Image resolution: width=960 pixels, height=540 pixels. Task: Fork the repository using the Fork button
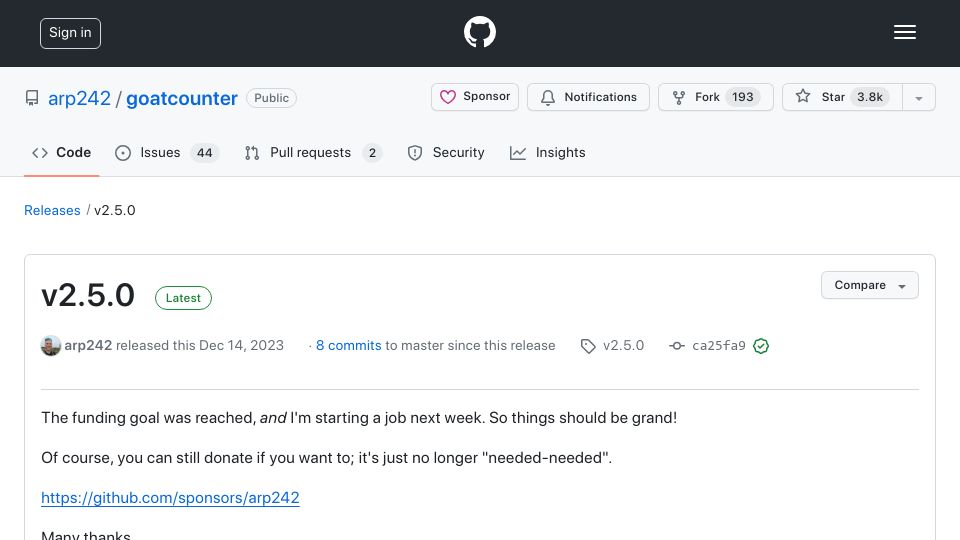click(716, 97)
